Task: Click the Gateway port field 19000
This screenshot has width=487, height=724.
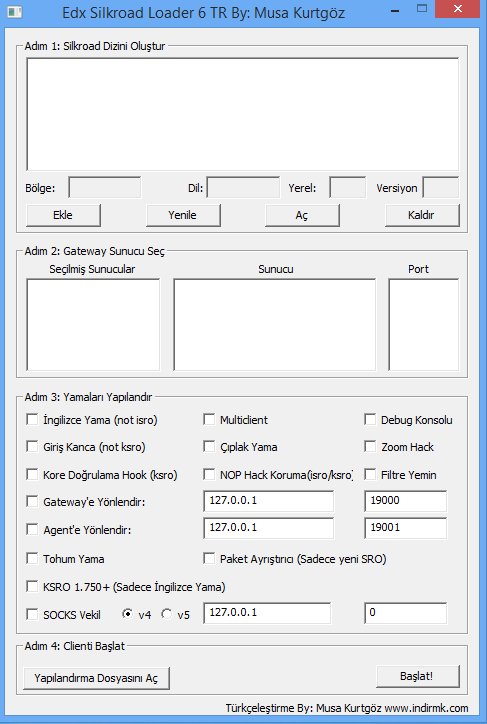Action: pos(405,501)
